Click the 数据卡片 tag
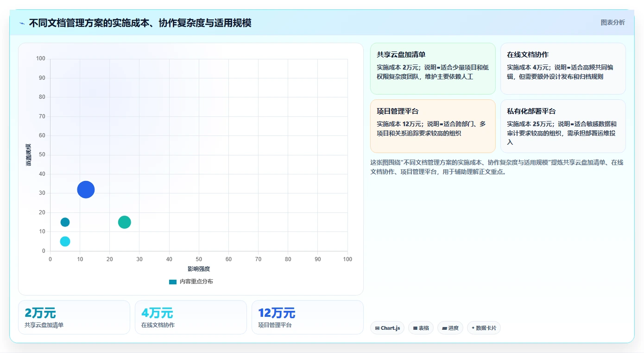This screenshot has width=644, height=353. click(x=484, y=328)
